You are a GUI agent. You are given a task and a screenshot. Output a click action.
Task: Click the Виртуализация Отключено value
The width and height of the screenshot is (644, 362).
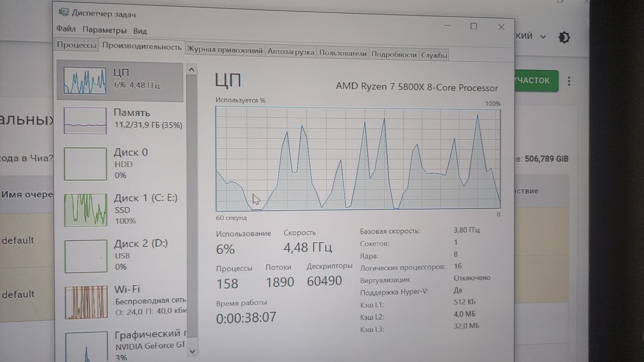pos(472,278)
